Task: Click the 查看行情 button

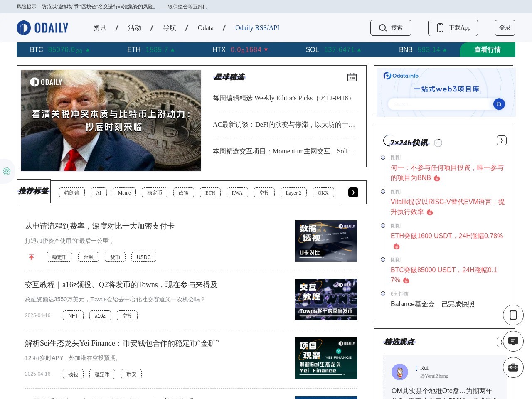Action: [487, 49]
